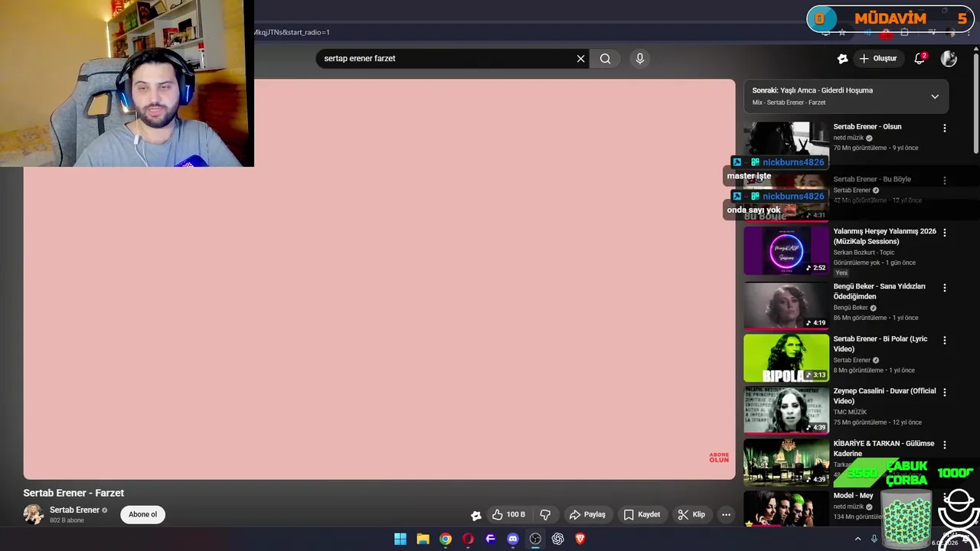Open options for Bi Polar lyric video
The height and width of the screenshot is (551, 980).
(x=944, y=340)
